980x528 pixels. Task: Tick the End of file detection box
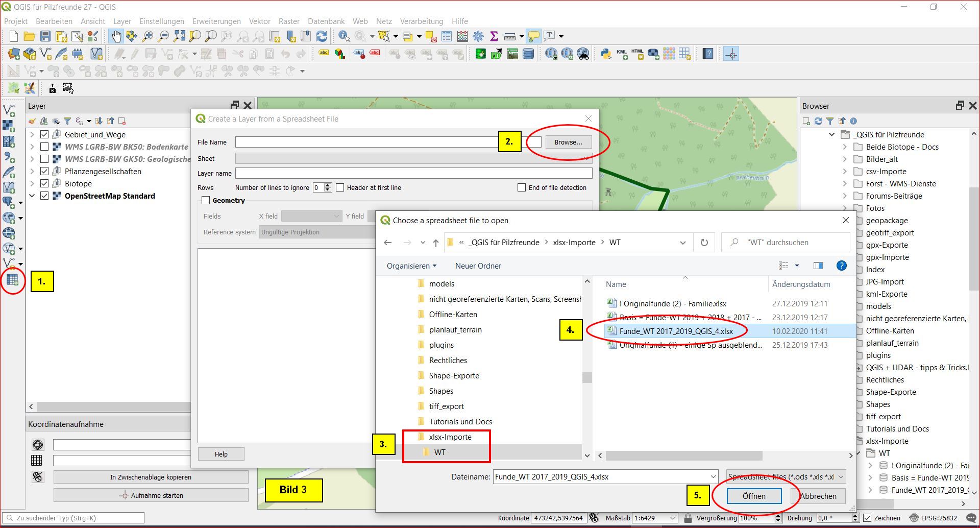point(522,188)
